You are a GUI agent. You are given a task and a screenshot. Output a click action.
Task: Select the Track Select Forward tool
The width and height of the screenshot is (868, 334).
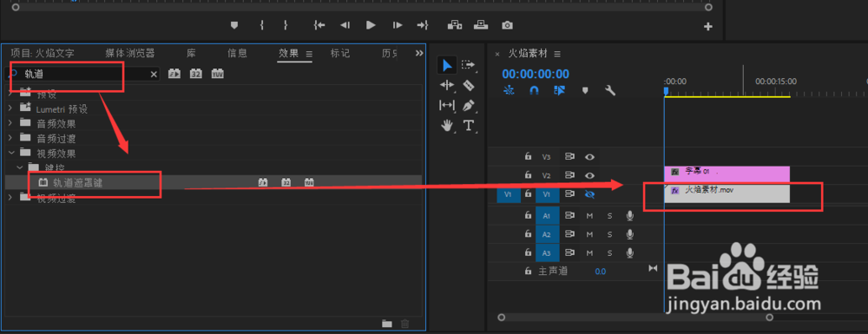click(469, 65)
